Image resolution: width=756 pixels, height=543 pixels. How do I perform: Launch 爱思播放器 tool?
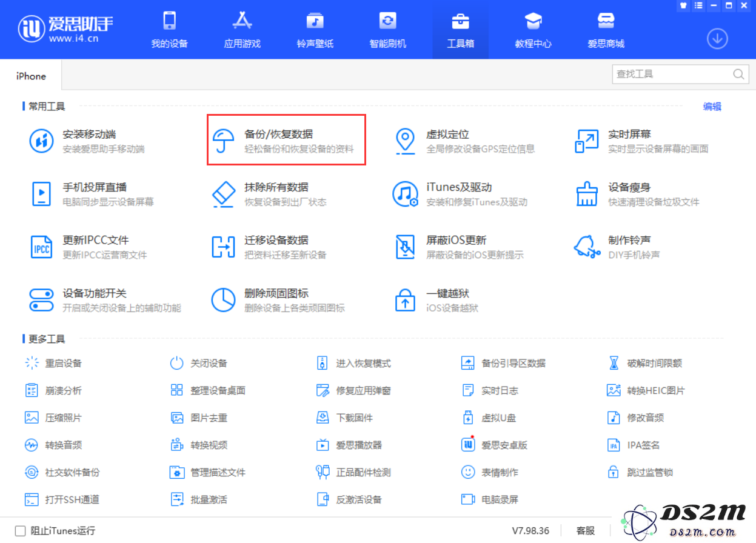click(x=350, y=445)
